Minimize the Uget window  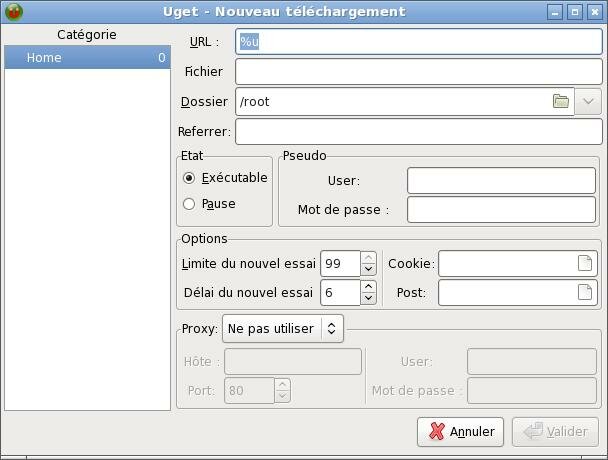(555, 12)
